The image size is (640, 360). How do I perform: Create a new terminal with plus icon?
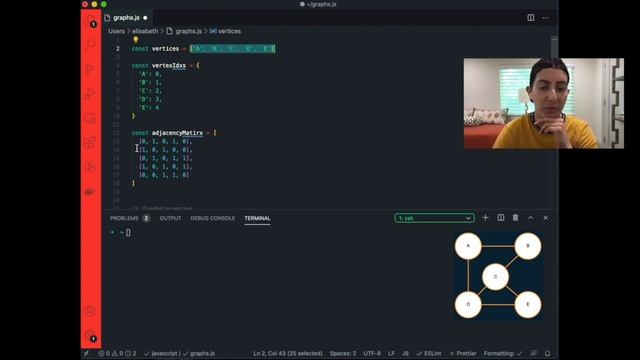click(485, 218)
